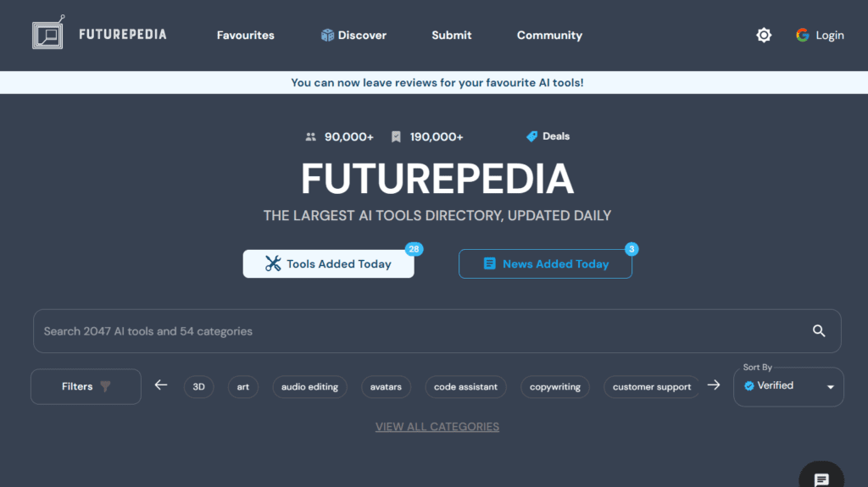This screenshot has width=868, height=487.
Task: Click the View All Categories link
Action: [x=437, y=427]
